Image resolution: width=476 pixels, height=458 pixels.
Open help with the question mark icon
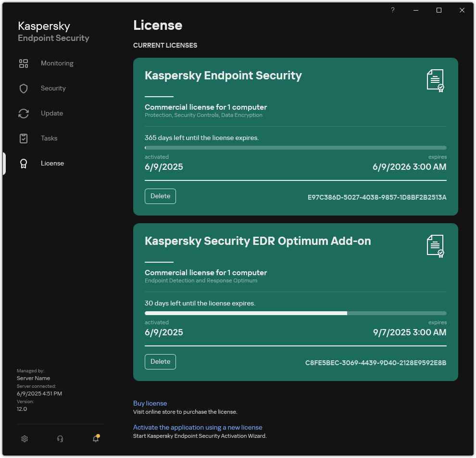pyautogui.click(x=392, y=10)
